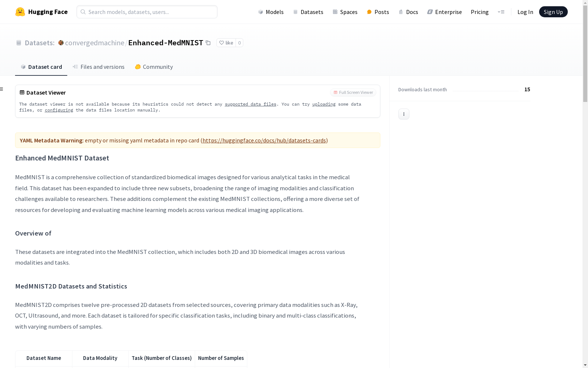The height and width of the screenshot is (368, 588).
Task: Click the scrollbar down arrow
Action: [x=585, y=365]
